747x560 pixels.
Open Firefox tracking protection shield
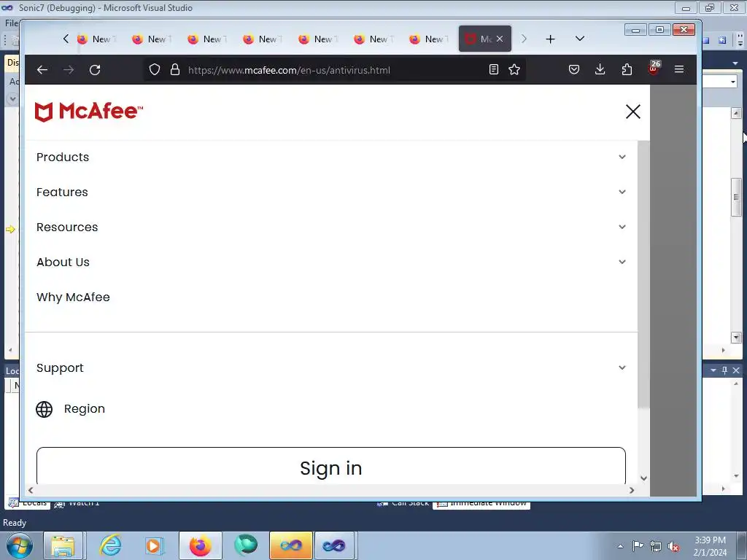pyautogui.click(x=155, y=69)
